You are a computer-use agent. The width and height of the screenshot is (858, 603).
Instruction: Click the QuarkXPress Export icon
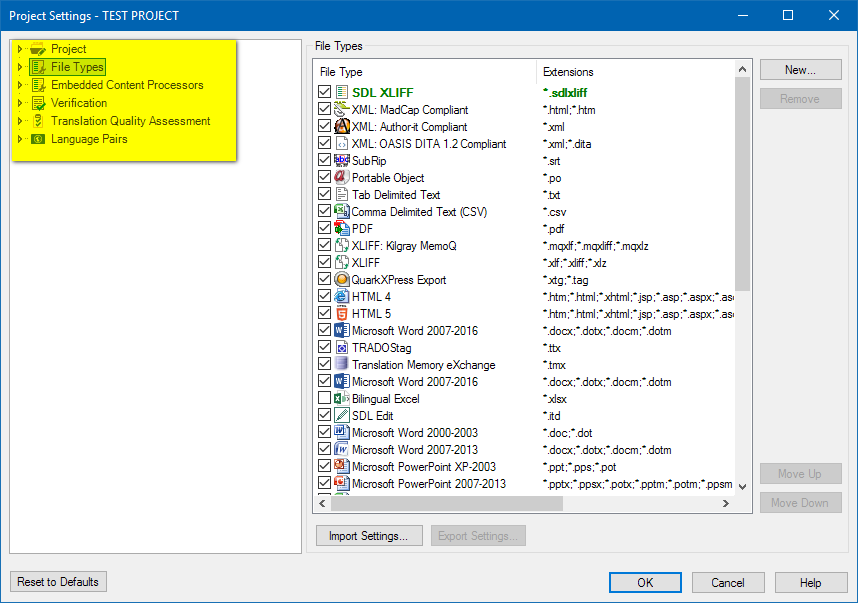pos(342,279)
